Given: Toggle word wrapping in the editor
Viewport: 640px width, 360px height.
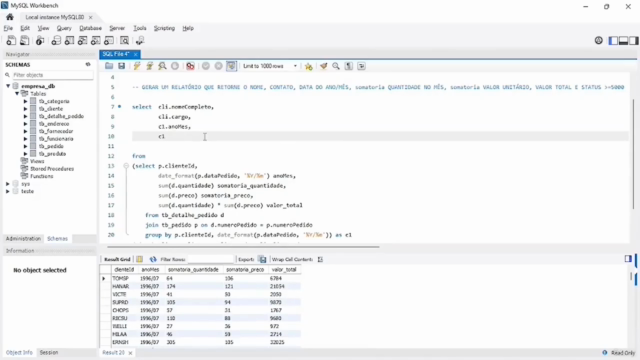Looking at the screenshot, I should [361, 66].
